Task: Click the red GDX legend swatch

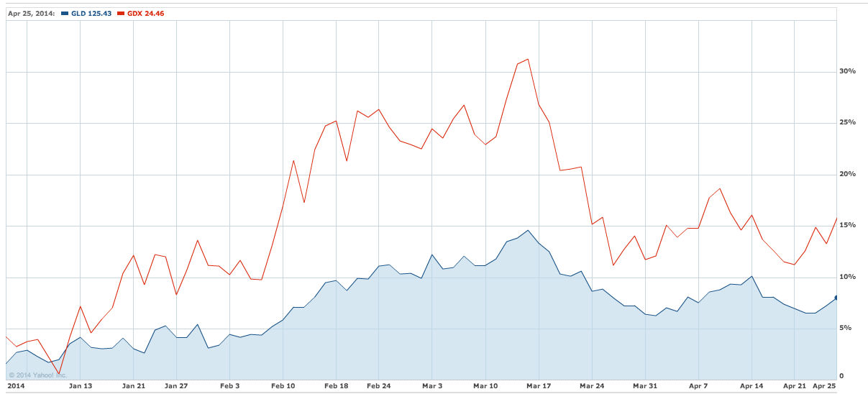Action: (121, 13)
